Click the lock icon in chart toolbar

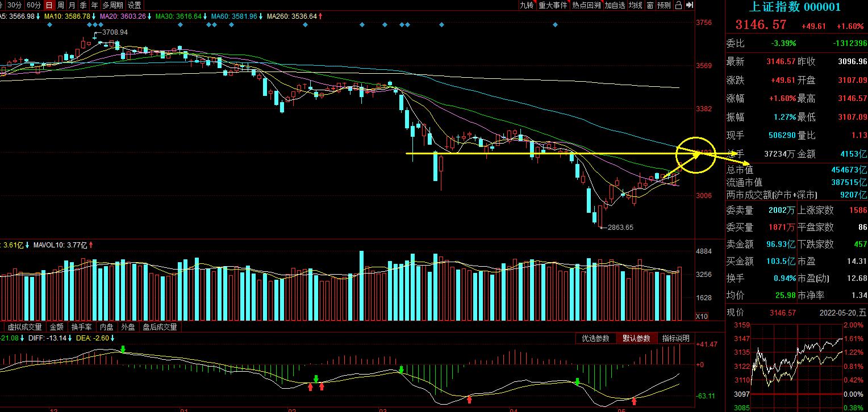678,5
